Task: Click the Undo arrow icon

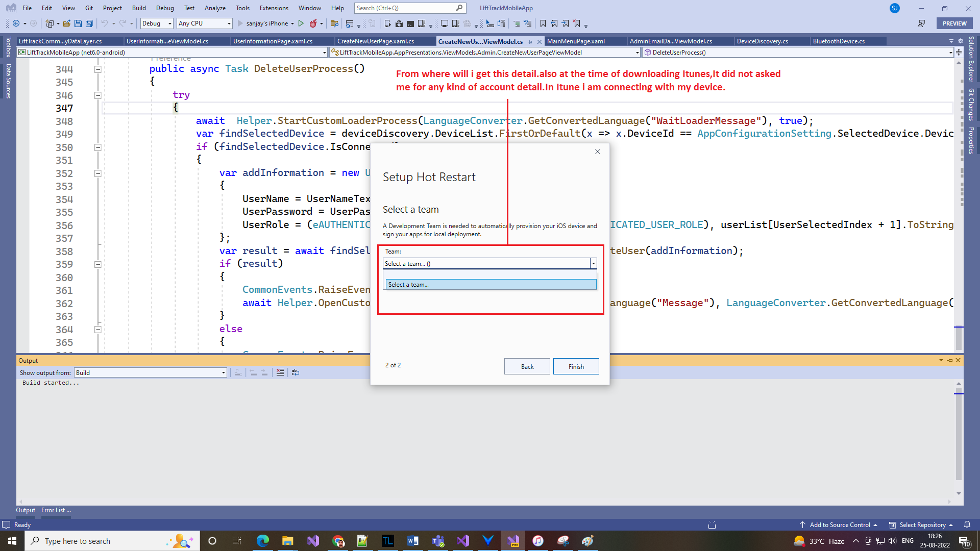Action: pos(104,23)
